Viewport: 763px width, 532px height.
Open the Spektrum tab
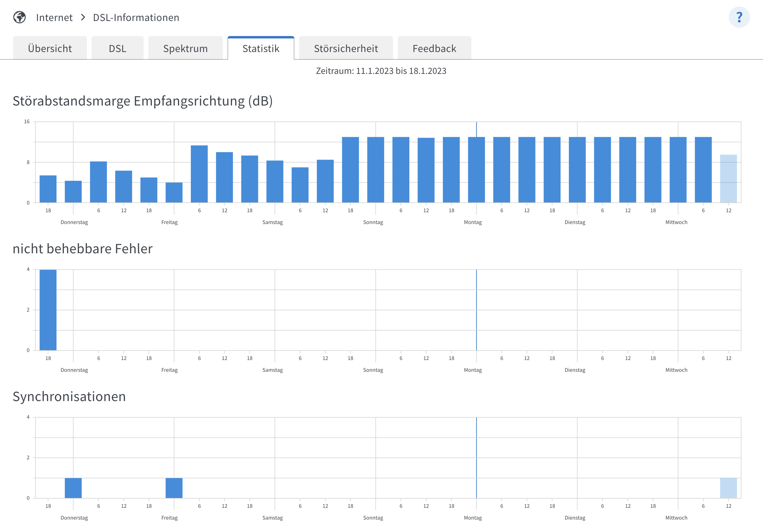point(185,48)
